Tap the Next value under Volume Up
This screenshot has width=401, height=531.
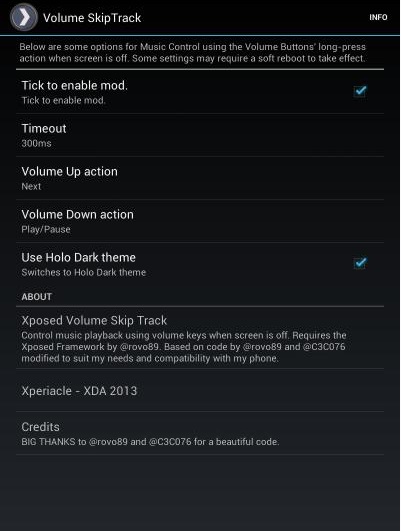[x=31, y=186]
